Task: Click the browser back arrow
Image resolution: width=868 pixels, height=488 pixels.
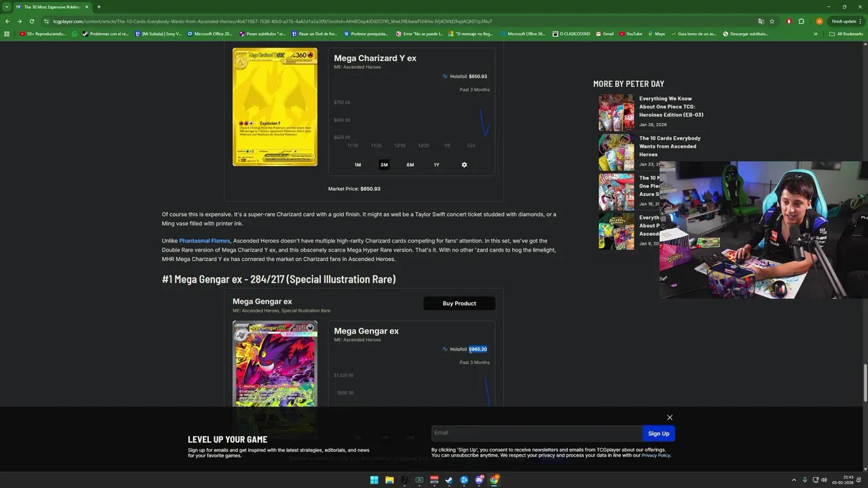Action: click(7, 21)
